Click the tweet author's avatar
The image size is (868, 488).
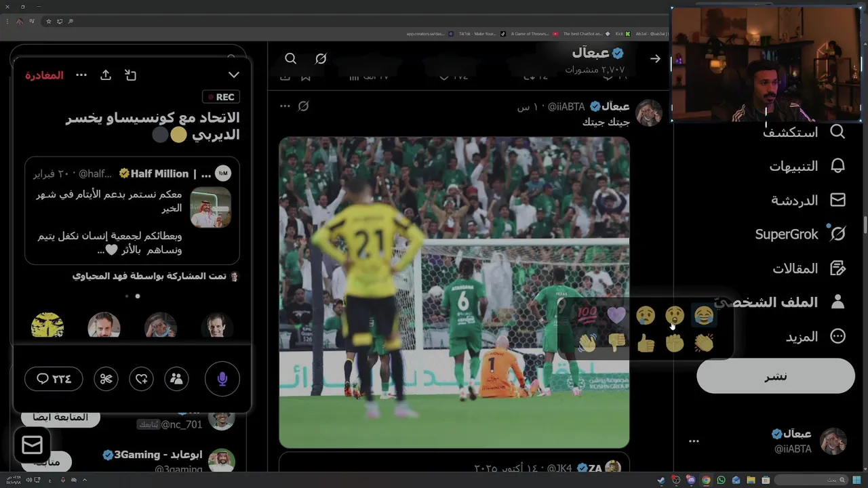[649, 113]
